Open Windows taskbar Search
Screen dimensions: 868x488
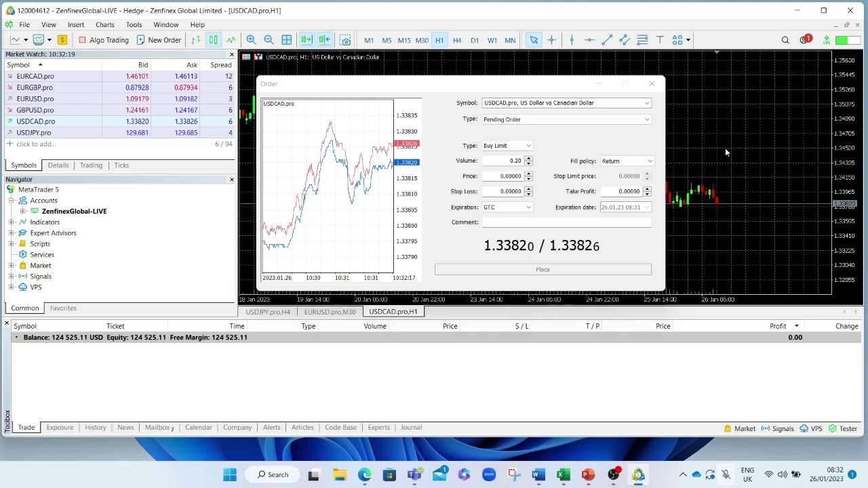(x=273, y=474)
